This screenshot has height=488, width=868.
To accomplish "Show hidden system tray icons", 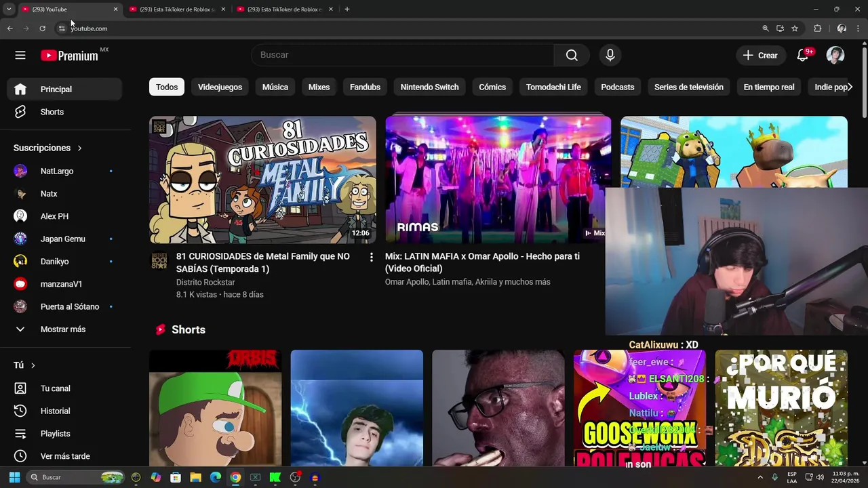I will (x=759, y=477).
